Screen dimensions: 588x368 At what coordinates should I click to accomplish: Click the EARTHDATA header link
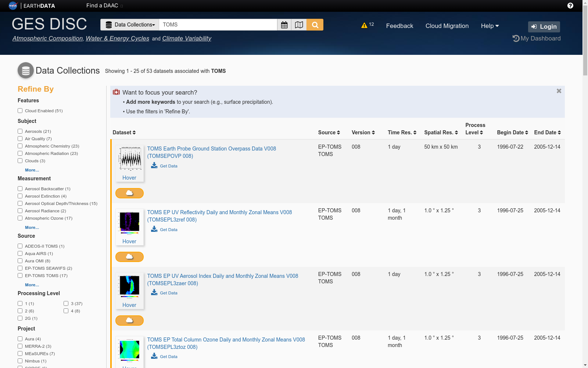[39, 6]
